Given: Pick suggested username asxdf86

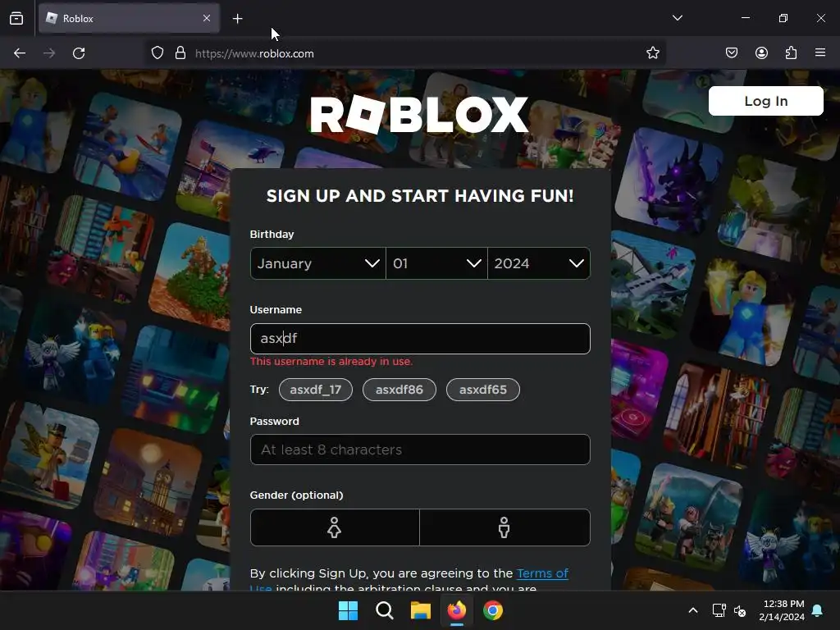Looking at the screenshot, I should click(x=399, y=390).
